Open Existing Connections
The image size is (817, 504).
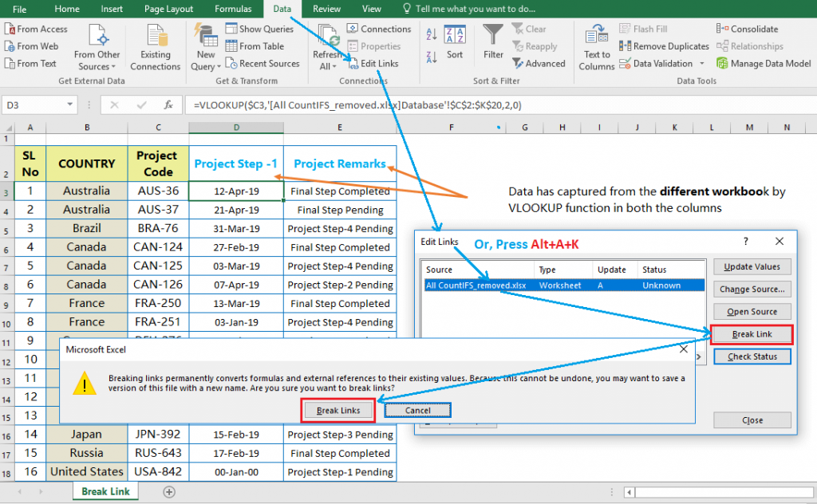point(156,48)
